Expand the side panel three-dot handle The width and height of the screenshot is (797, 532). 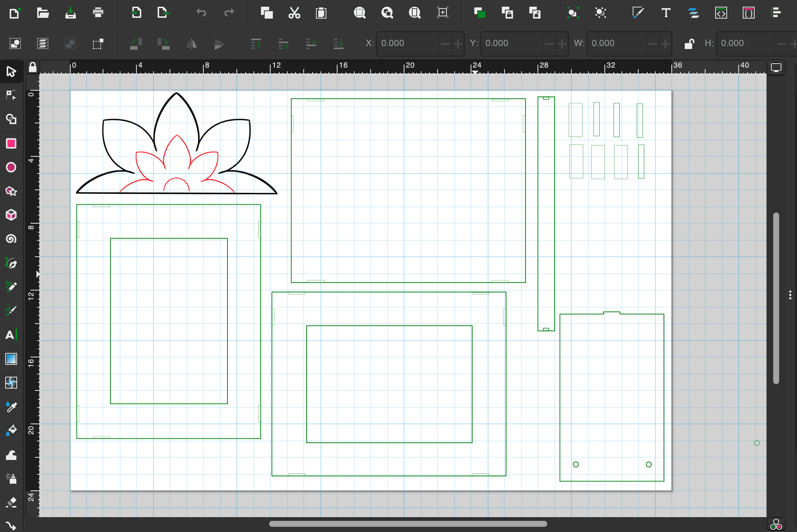[x=790, y=295]
